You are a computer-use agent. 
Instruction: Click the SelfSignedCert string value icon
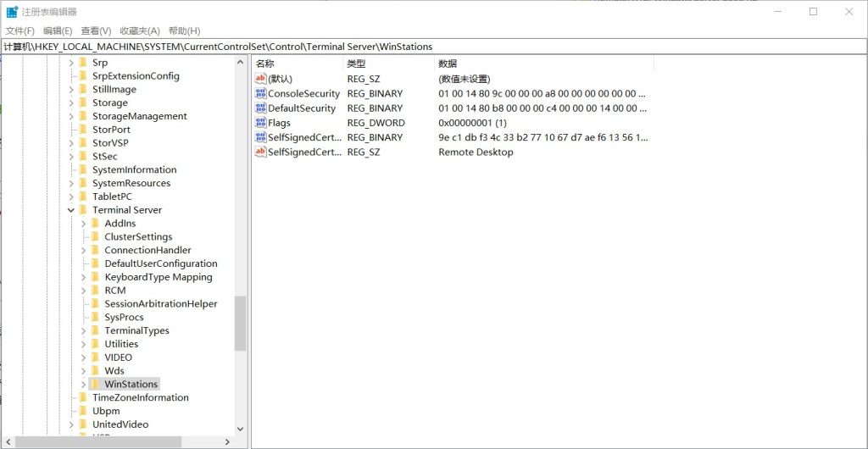261,152
